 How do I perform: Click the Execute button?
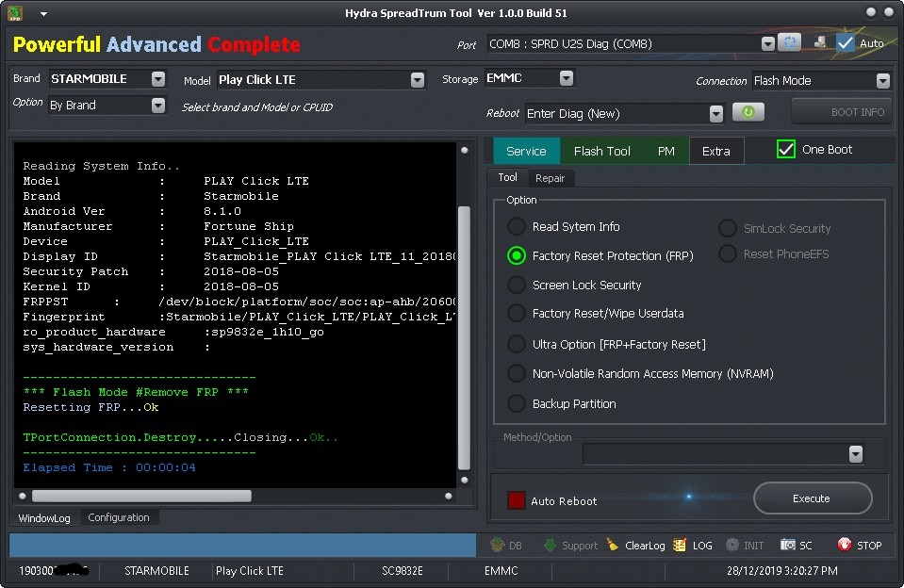pyautogui.click(x=813, y=498)
